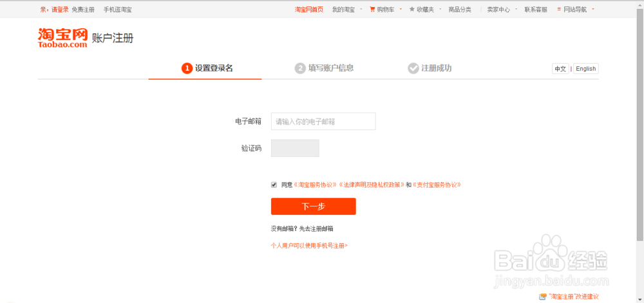Click 亲，请登录 link
644x303 pixels.
point(54,10)
